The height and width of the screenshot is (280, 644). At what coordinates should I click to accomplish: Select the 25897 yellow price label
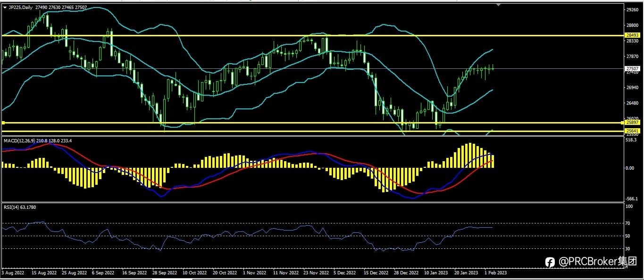click(631, 123)
